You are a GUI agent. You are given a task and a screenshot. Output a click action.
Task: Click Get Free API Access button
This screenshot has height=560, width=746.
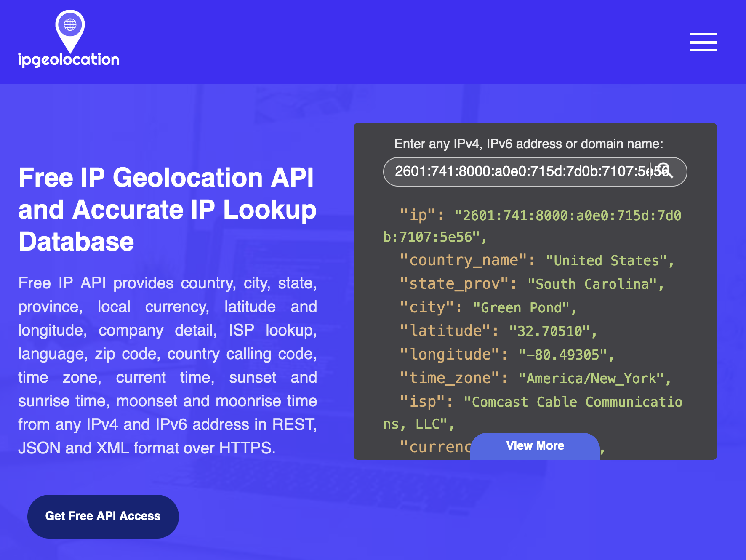coord(103,516)
